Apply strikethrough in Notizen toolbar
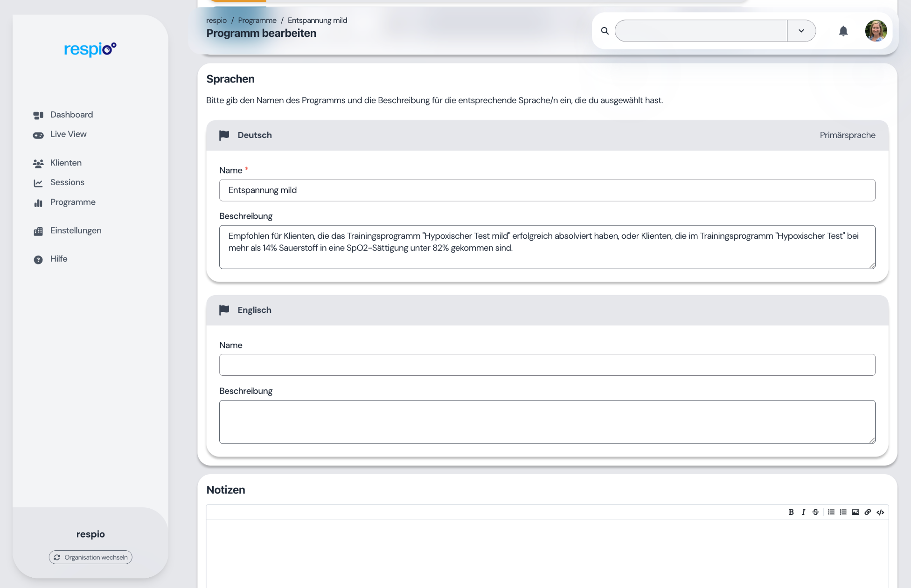This screenshot has height=588, width=911. [x=815, y=512]
